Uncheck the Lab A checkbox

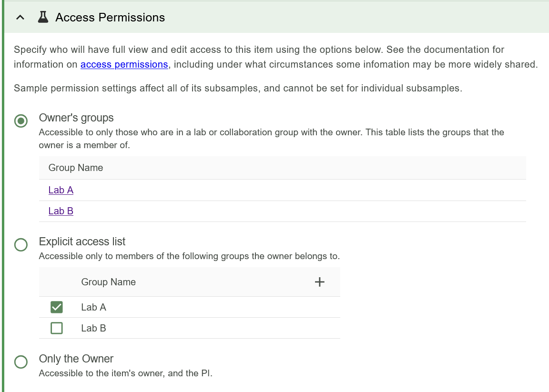(x=57, y=307)
